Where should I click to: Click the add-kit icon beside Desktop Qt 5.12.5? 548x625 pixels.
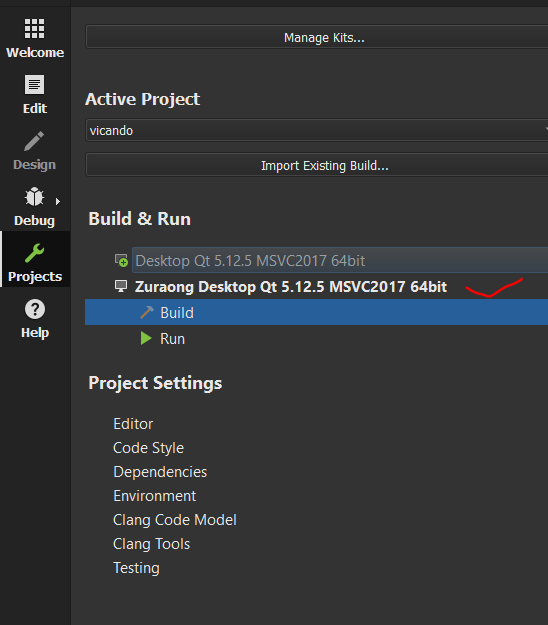pyautogui.click(x=121, y=260)
